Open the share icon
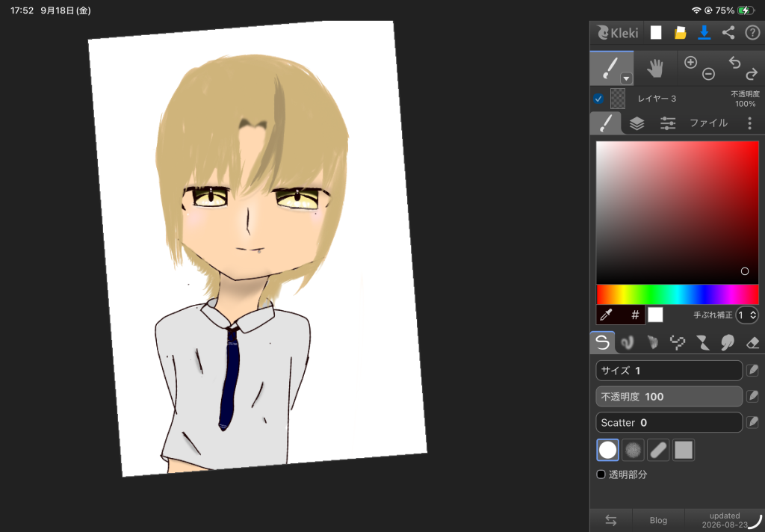765x532 pixels. click(728, 33)
